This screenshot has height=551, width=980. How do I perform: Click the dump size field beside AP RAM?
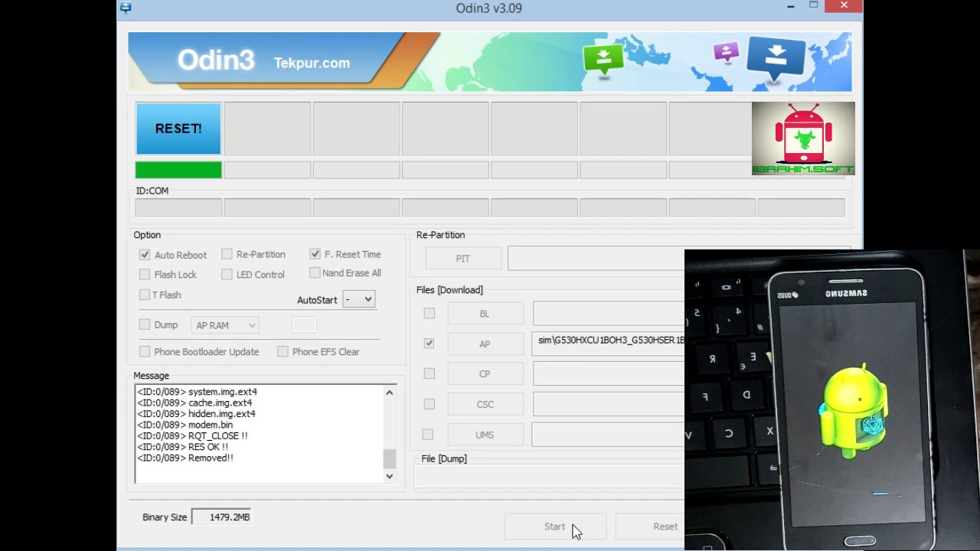pyautogui.click(x=304, y=325)
